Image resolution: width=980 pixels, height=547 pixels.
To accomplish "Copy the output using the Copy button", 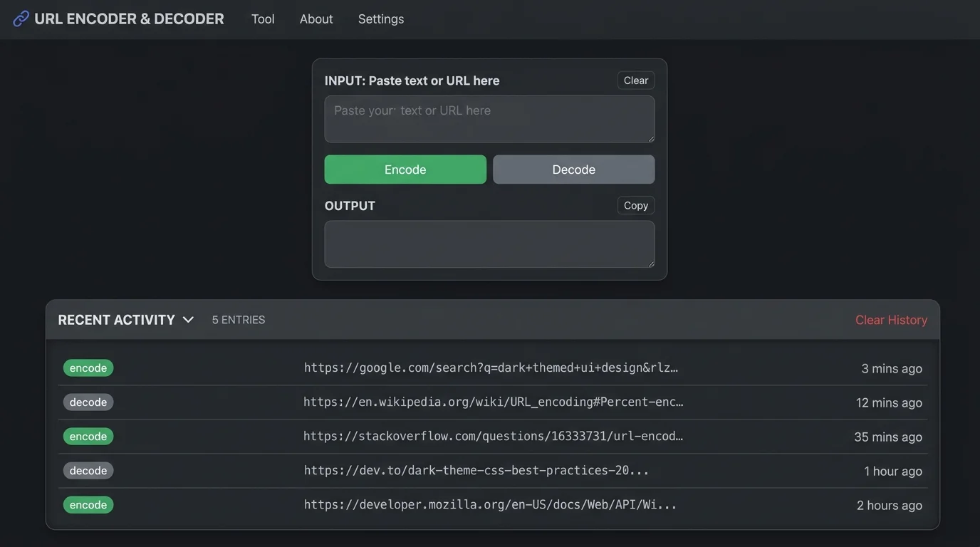I will point(635,205).
